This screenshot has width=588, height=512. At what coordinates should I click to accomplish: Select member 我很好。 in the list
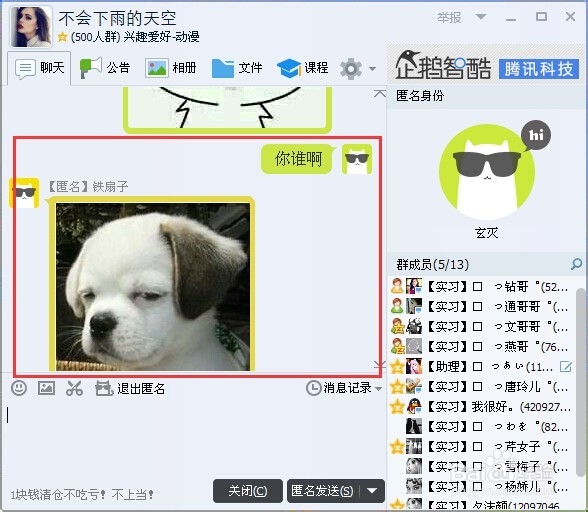[x=482, y=407]
